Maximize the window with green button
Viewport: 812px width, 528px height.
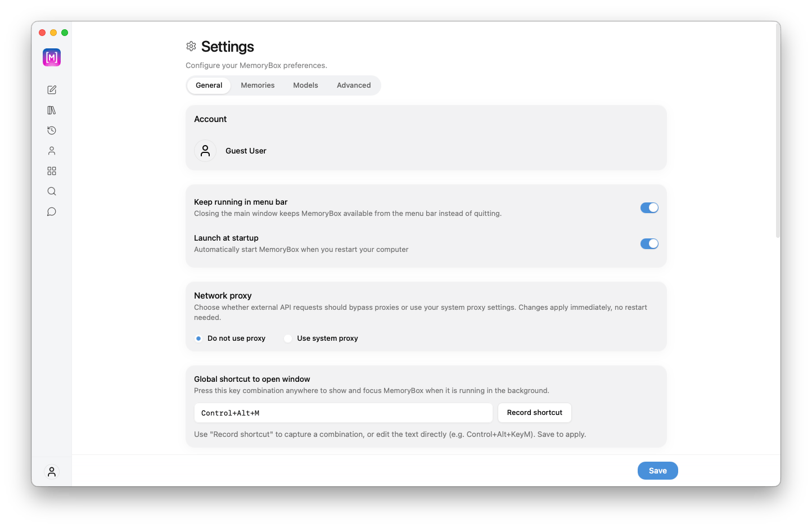tap(65, 33)
